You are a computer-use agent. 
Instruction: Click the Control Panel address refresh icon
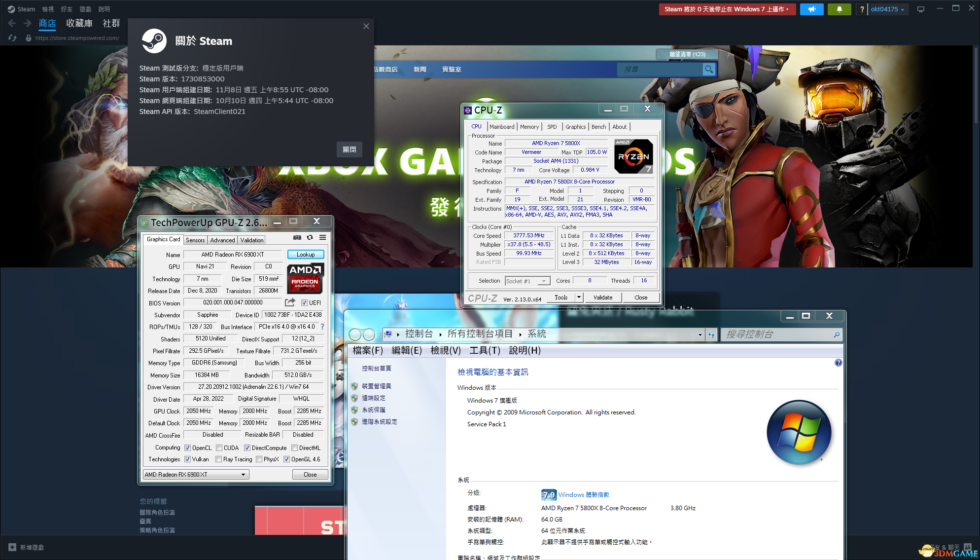[711, 335]
